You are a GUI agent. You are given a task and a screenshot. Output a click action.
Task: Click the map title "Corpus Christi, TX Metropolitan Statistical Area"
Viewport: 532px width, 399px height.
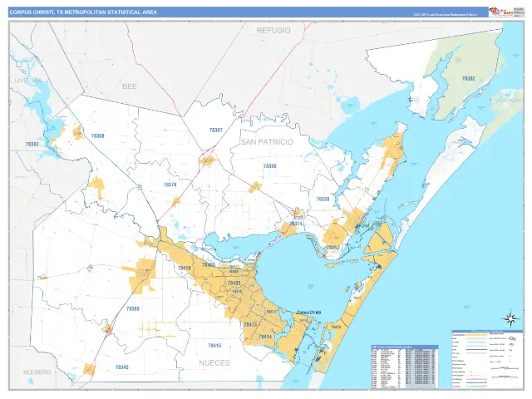coord(83,12)
